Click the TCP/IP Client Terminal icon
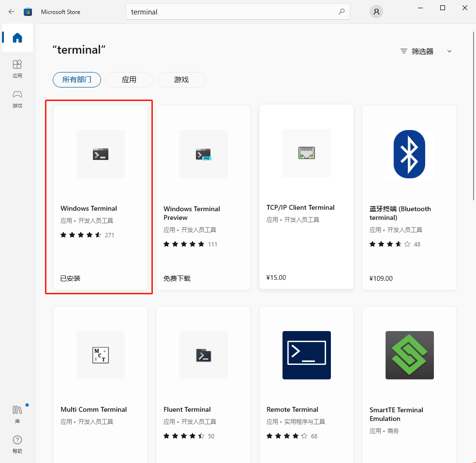The image size is (476, 463). point(307,153)
